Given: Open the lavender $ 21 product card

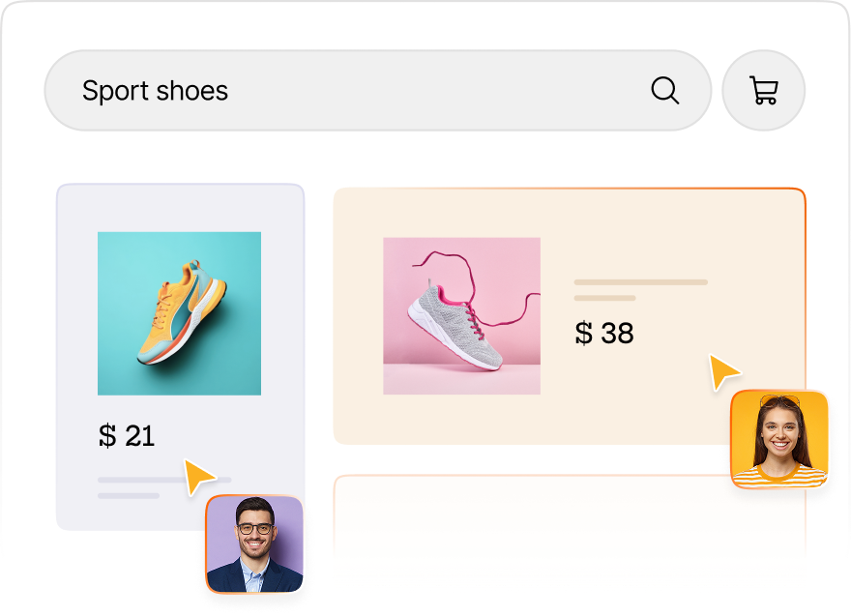Looking at the screenshot, I should (180, 357).
